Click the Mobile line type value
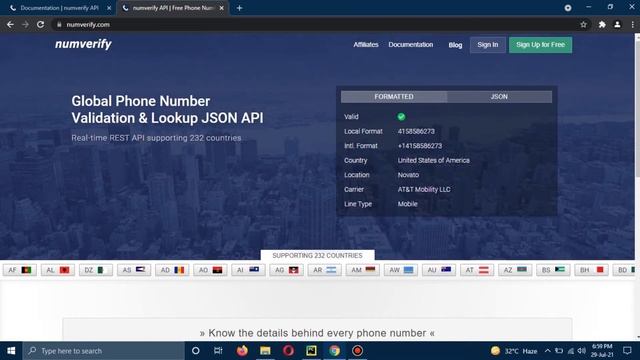This screenshot has width=640, height=360. 407,204
